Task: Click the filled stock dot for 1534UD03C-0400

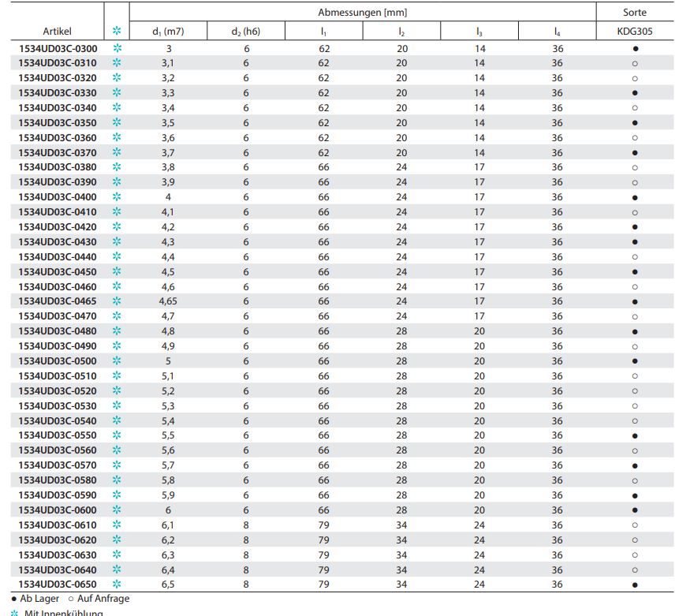Action: click(635, 197)
